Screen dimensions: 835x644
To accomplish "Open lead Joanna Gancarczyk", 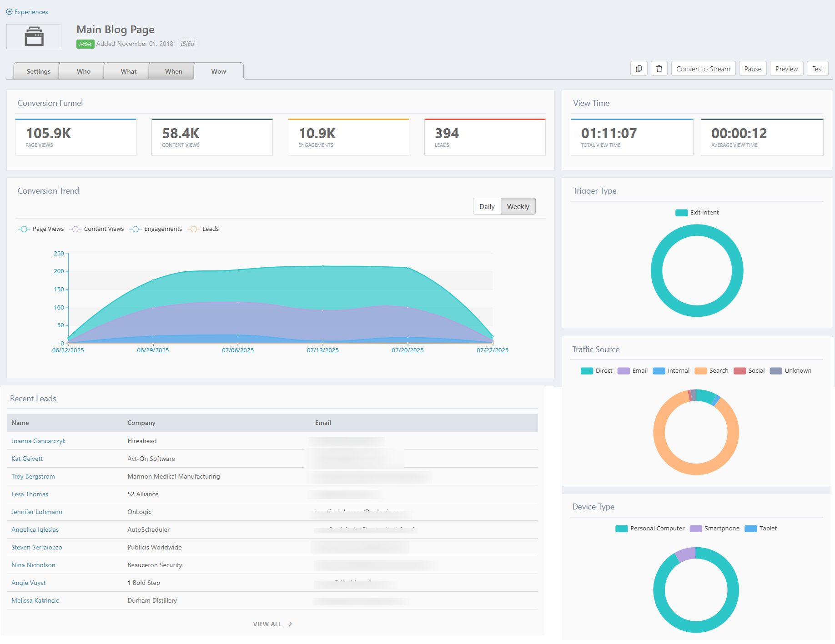I will tap(39, 441).
